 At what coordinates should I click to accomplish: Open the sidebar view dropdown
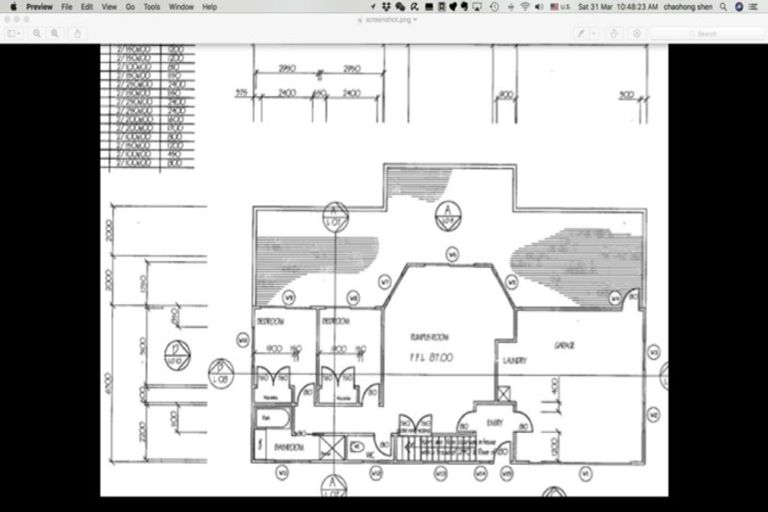click(x=14, y=33)
